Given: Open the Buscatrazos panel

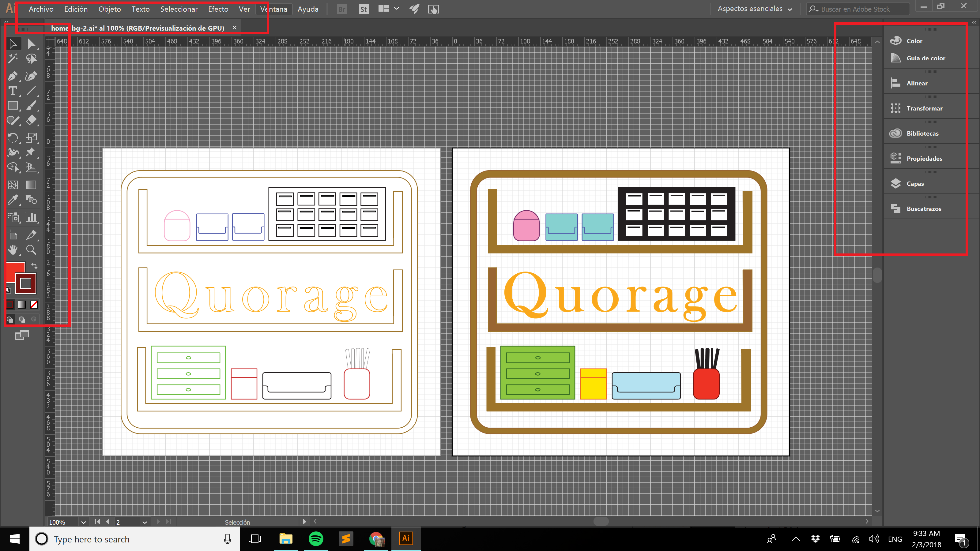Looking at the screenshot, I should (x=923, y=209).
